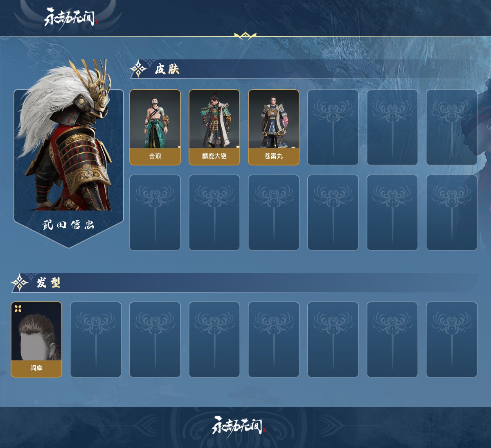491x448 pixels.
Task: Click the 发型 section title
Action: 49,283
